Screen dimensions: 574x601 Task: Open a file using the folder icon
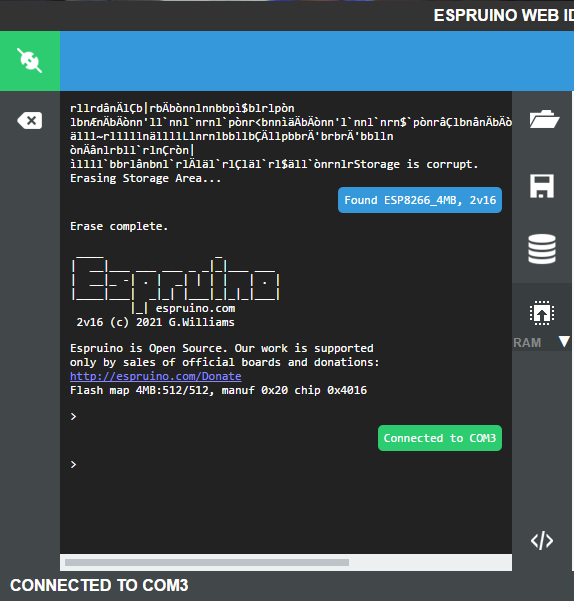click(543, 119)
